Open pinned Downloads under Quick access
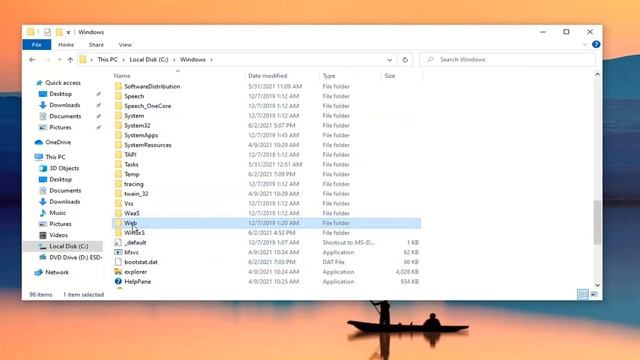 [x=64, y=105]
